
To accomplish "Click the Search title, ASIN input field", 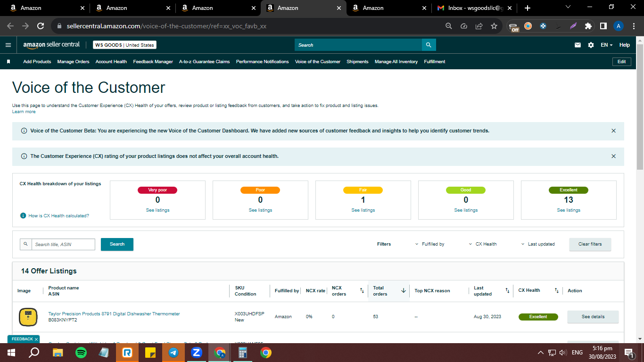I will point(63,244).
